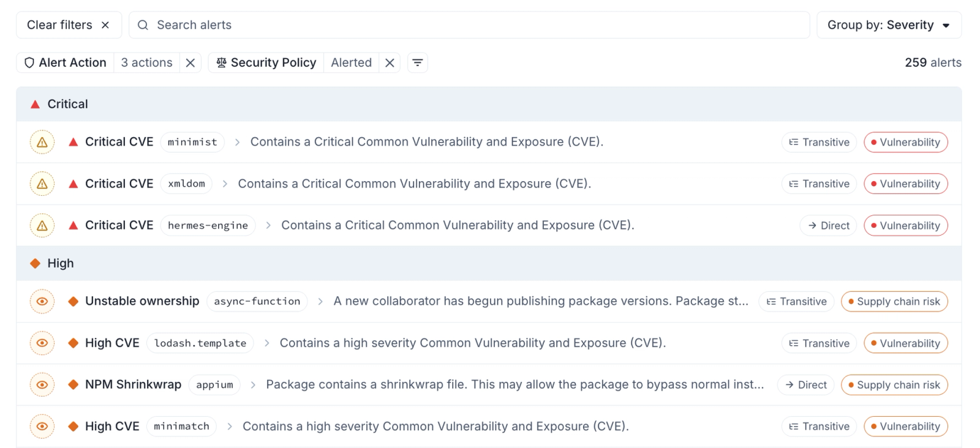This screenshot has height=448, width=980.
Task: Click the minimist package tag
Action: click(192, 142)
